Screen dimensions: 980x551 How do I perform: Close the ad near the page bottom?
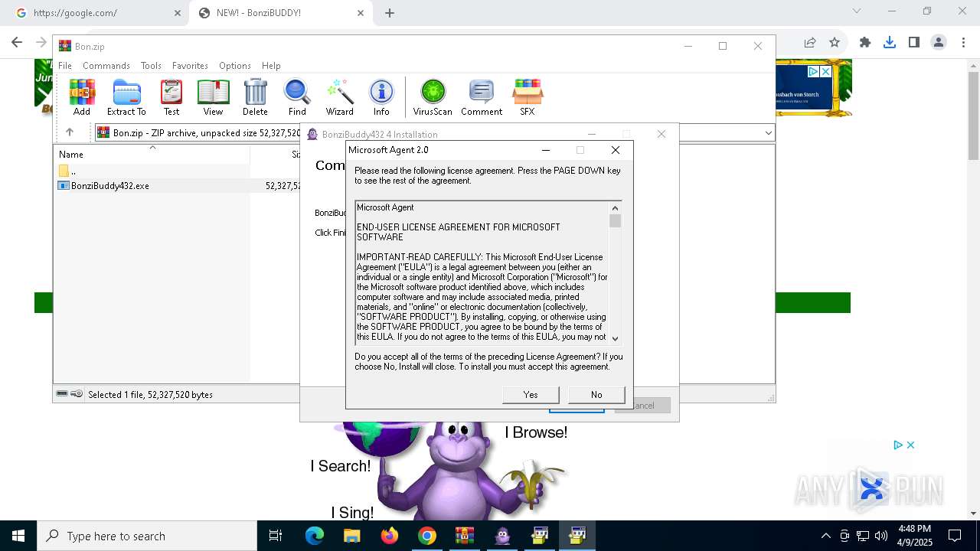point(910,445)
